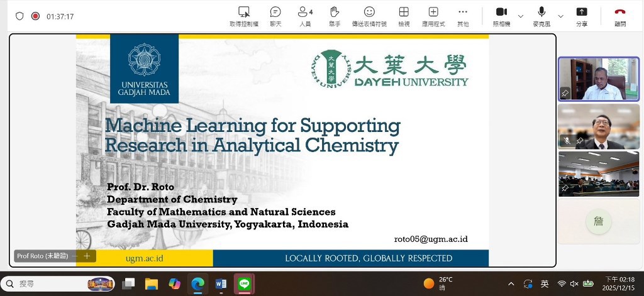Zoom in shared content with plus button
644x296 pixels.
87,256
